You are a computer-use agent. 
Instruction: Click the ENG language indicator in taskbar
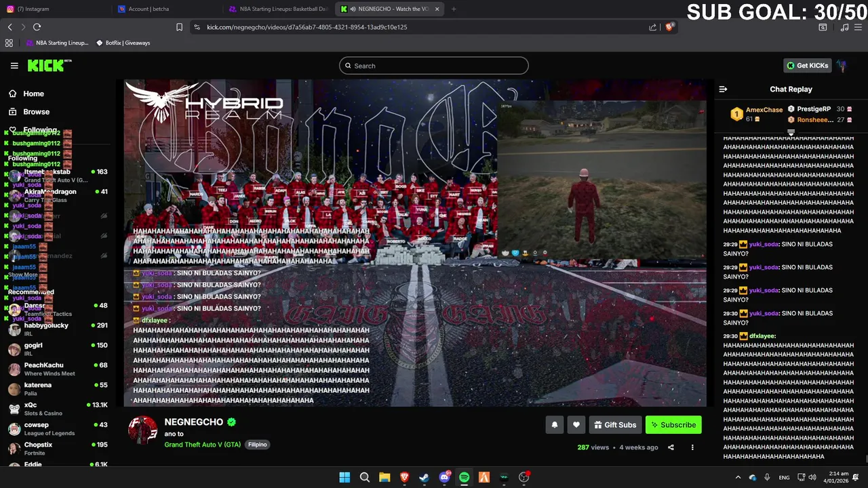[x=784, y=477]
